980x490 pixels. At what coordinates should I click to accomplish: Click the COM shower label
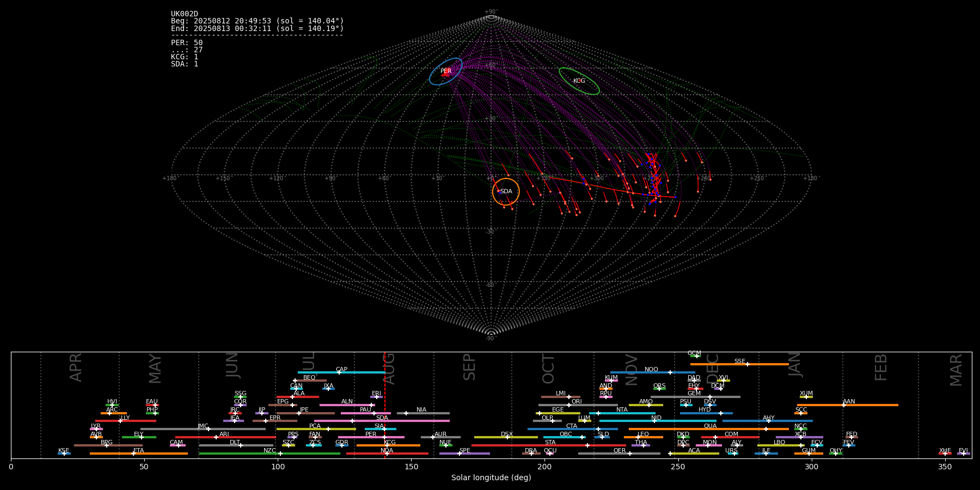point(731,434)
